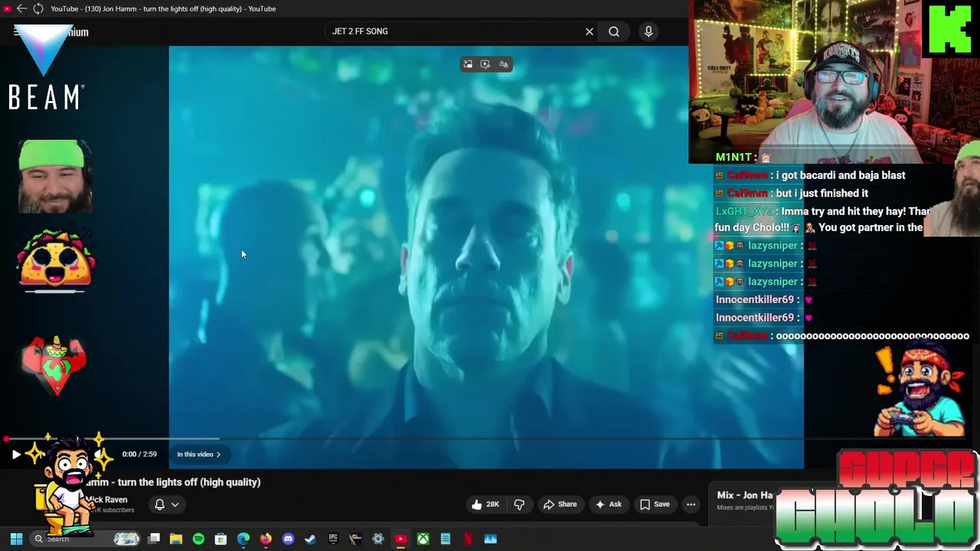Expand the notification options chevron
This screenshot has width=980, height=551.
point(175,504)
